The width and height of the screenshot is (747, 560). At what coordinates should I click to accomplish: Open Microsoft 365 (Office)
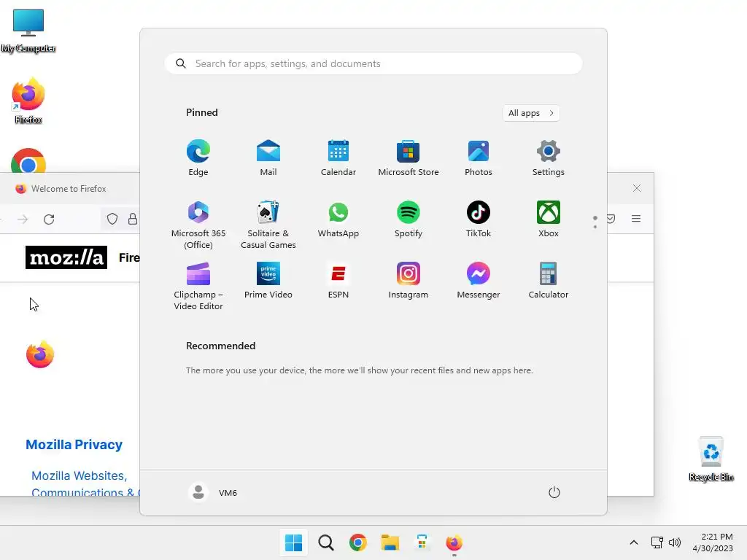point(198,225)
